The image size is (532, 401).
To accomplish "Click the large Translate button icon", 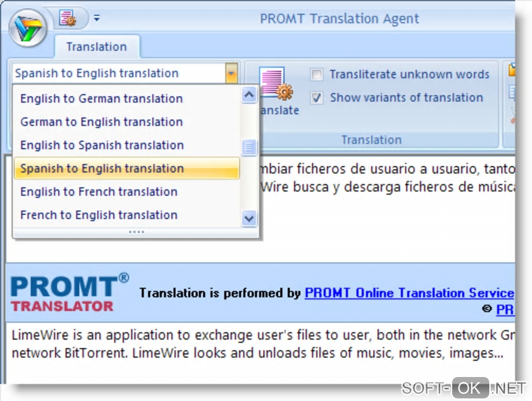I will point(275,84).
